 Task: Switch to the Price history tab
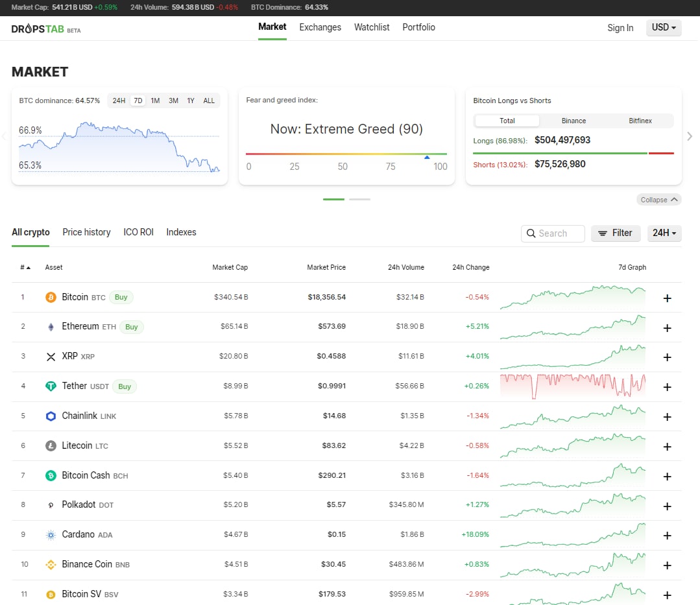point(86,232)
